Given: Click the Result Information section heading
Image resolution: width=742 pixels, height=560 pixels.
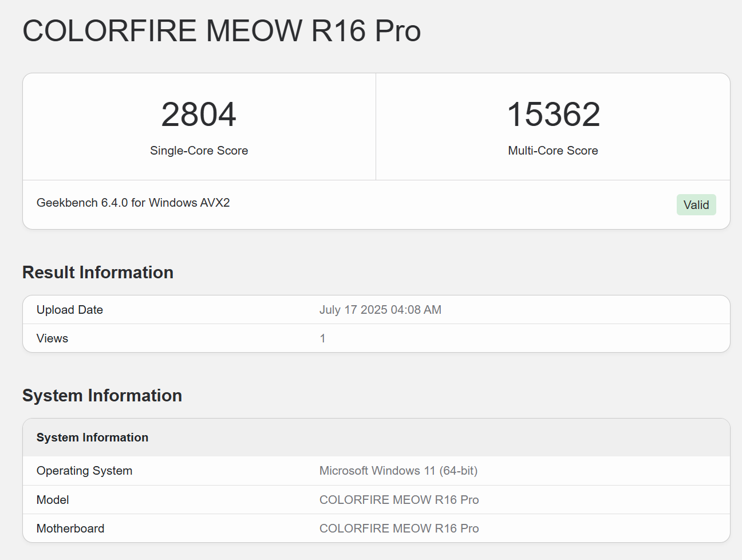Looking at the screenshot, I should (x=98, y=273).
